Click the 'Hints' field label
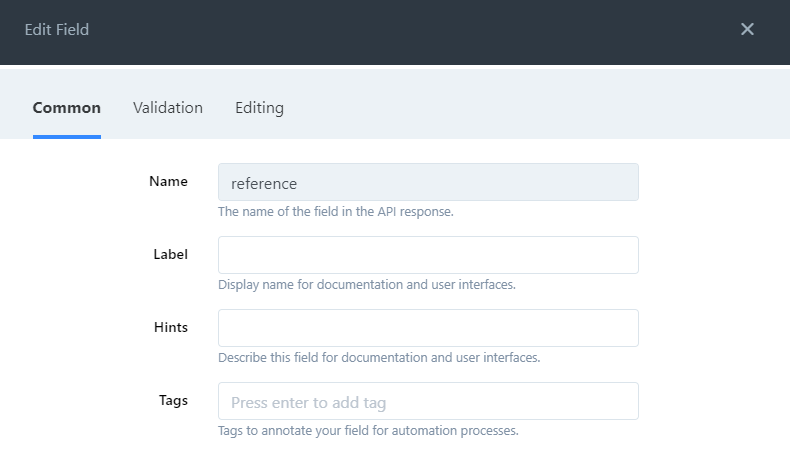 171,328
